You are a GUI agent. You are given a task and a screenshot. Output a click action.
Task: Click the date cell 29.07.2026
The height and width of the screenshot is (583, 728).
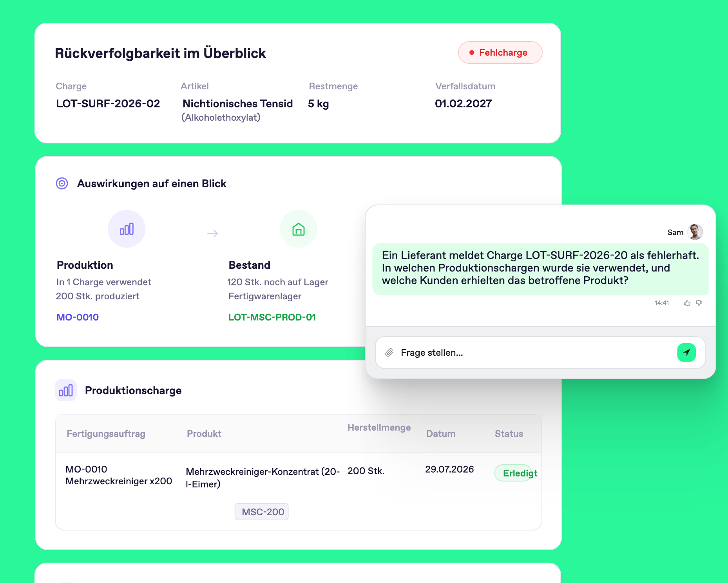pos(449,469)
